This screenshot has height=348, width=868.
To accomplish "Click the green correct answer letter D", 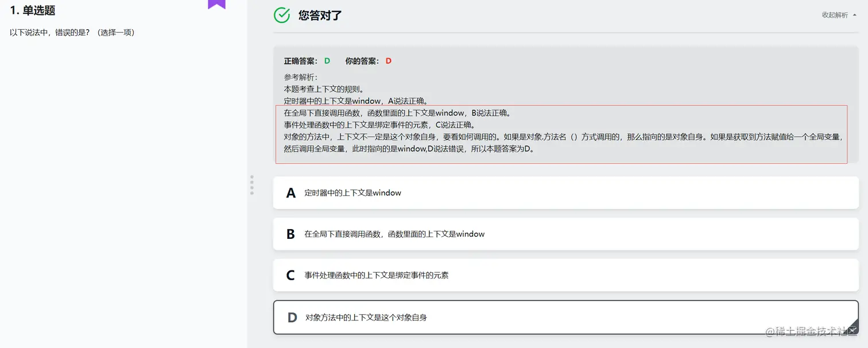I will (x=327, y=61).
